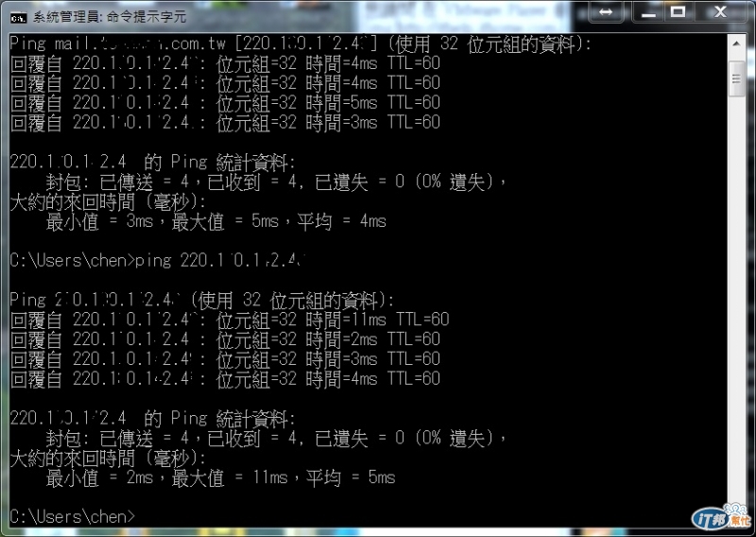Click the reply line with 時間=11ms

click(230, 320)
